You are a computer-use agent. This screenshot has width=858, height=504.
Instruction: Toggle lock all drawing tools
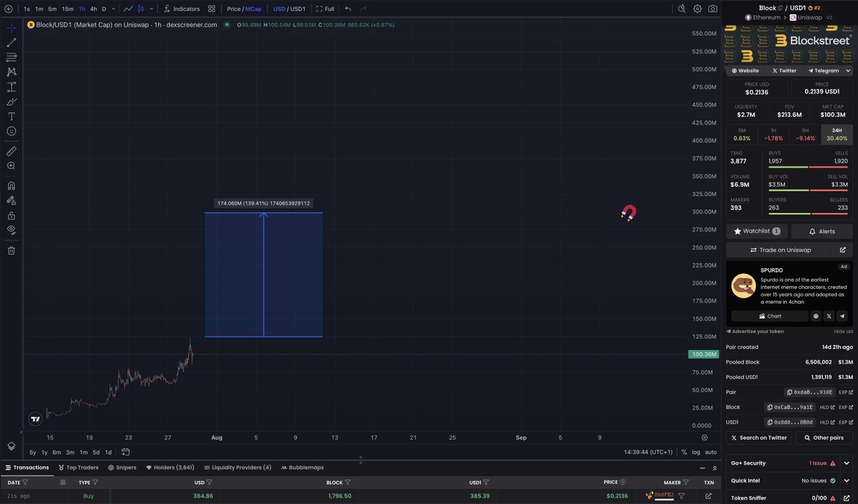[11, 215]
